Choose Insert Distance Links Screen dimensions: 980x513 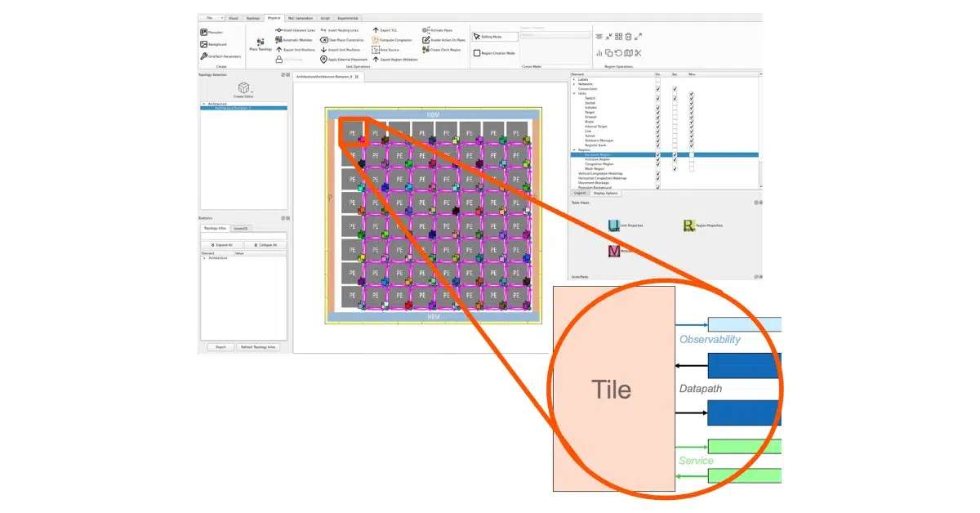296,30
